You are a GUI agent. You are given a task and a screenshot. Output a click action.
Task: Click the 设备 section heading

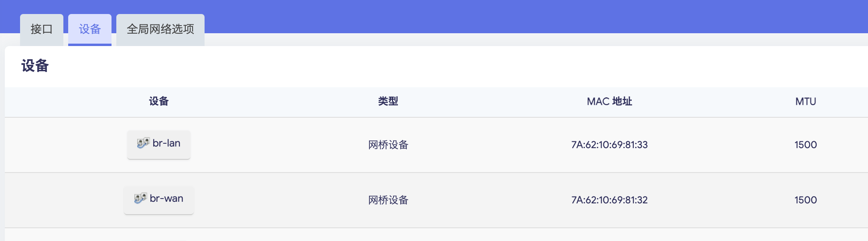[x=35, y=66]
